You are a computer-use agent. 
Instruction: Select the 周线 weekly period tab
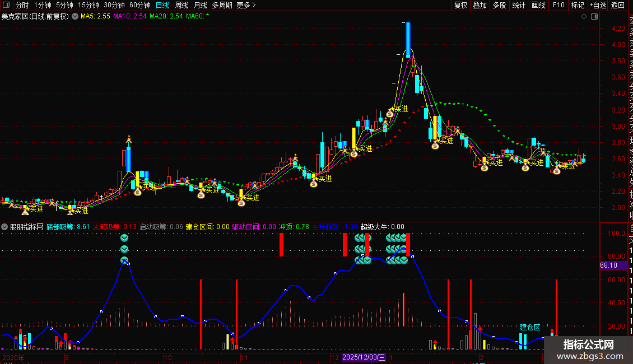(181, 5)
